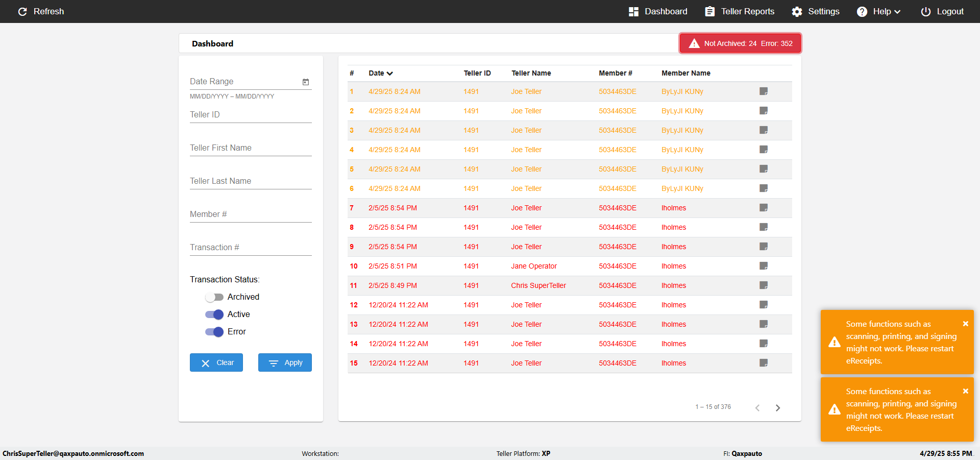This screenshot has width=980, height=460.
Task: Open the receipt note icon for row 6
Action: click(x=764, y=188)
